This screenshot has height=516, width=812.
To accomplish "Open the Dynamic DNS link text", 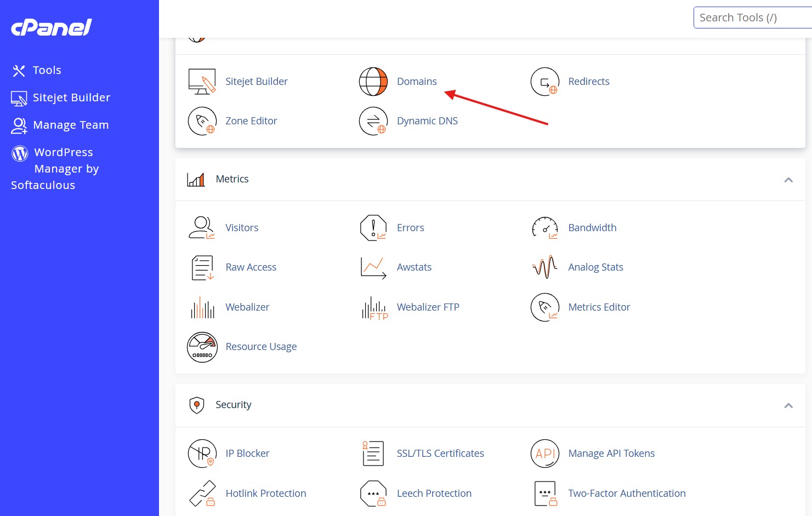I will click(x=427, y=121).
